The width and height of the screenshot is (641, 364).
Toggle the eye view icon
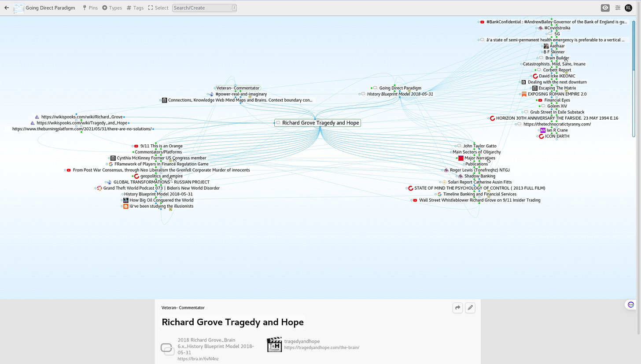[605, 7]
